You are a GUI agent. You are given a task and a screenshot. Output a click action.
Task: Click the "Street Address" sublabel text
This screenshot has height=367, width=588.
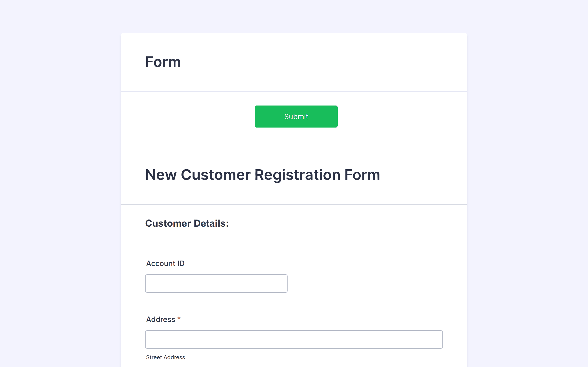point(165,357)
